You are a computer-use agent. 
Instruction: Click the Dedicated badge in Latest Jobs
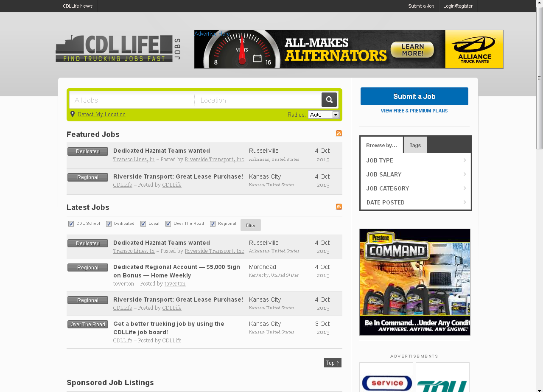(88, 244)
